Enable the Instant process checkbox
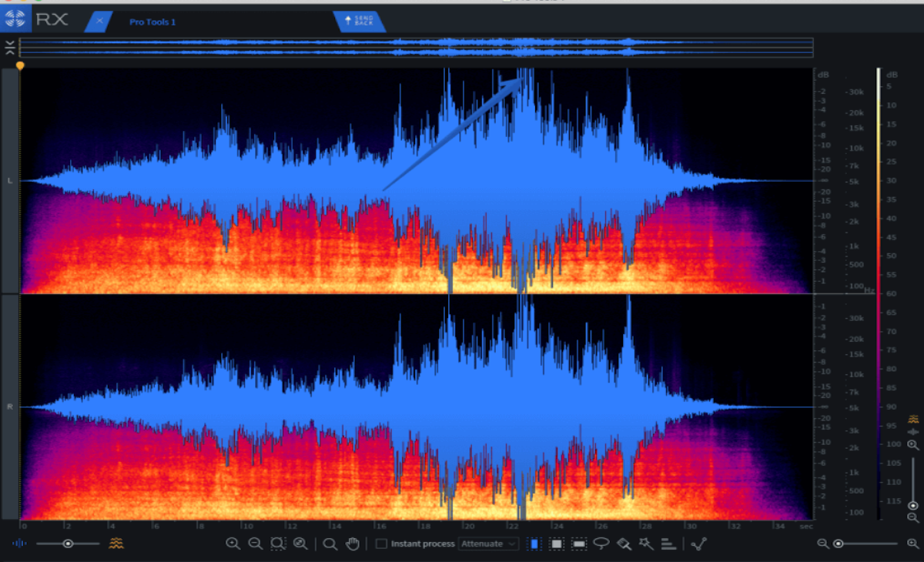 381,544
